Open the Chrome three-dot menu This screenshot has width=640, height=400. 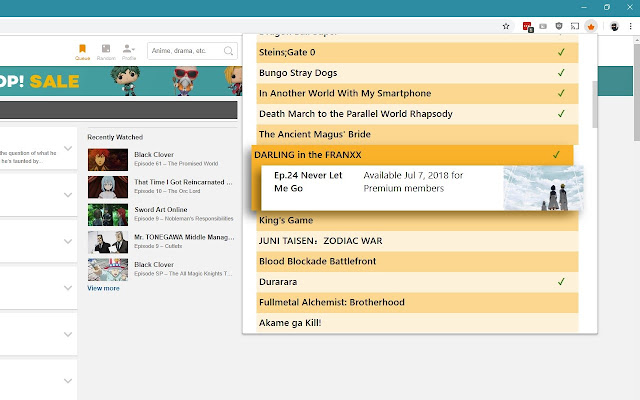point(631,27)
